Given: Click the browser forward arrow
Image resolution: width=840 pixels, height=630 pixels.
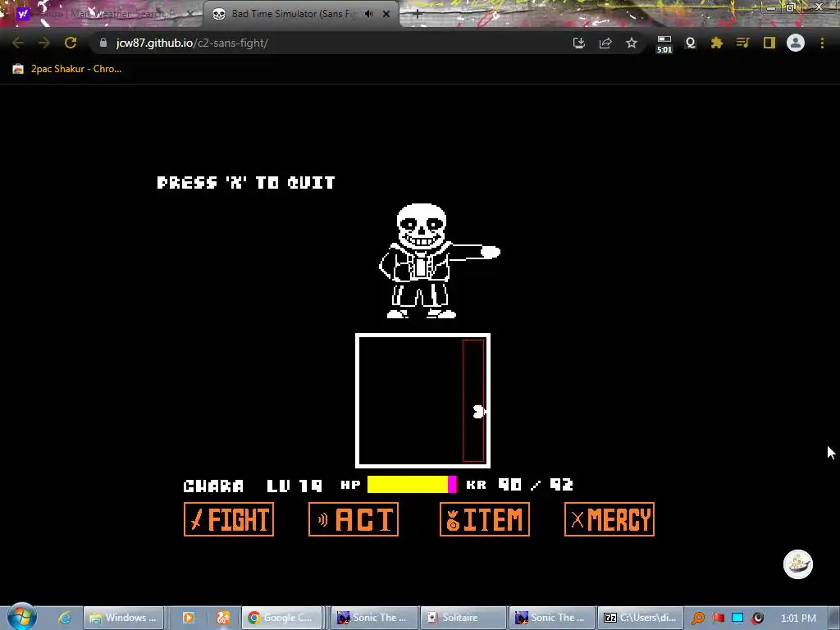Looking at the screenshot, I should [44, 43].
